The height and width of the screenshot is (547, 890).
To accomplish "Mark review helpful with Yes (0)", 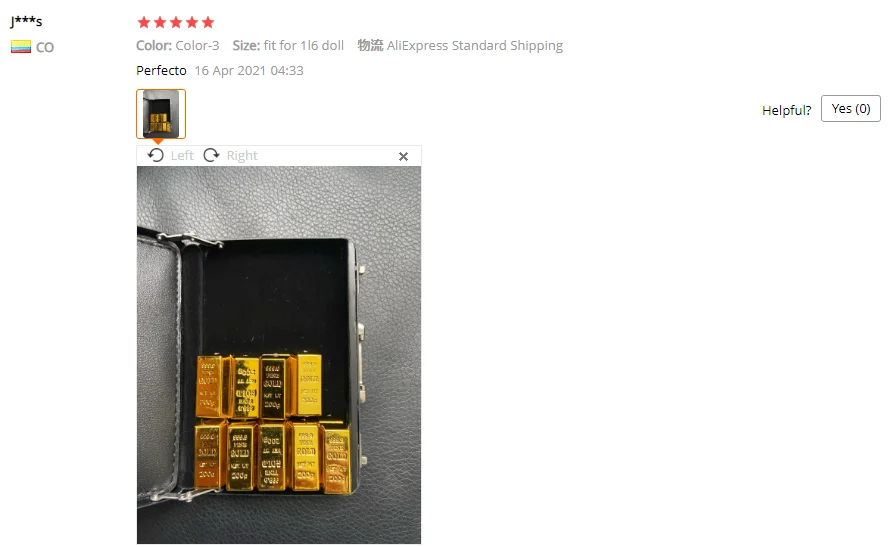I will coord(851,108).
